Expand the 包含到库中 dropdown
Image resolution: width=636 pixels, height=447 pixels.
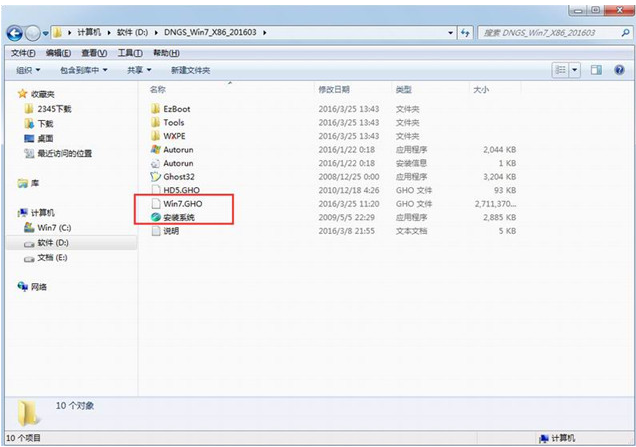(x=84, y=71)
